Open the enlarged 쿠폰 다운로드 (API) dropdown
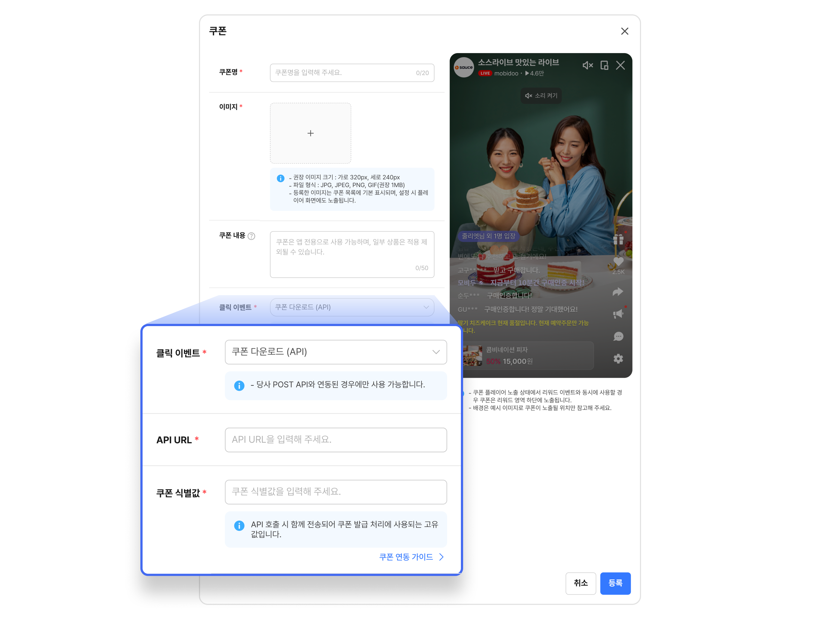 click(336, 352)
